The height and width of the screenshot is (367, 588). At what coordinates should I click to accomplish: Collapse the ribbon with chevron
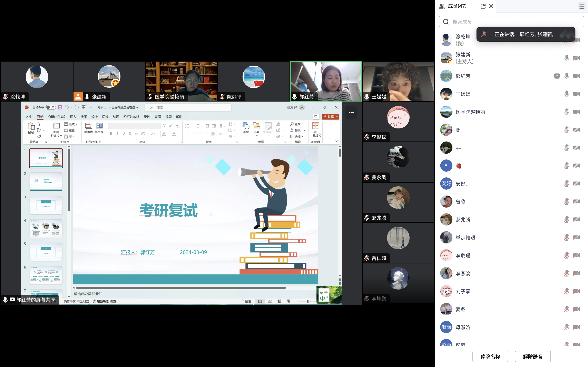point(336,141)
